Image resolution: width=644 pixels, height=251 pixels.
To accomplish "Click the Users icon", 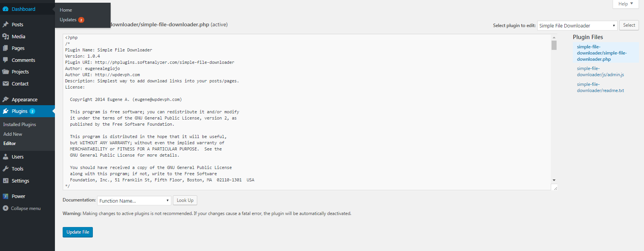I will 6,157.
